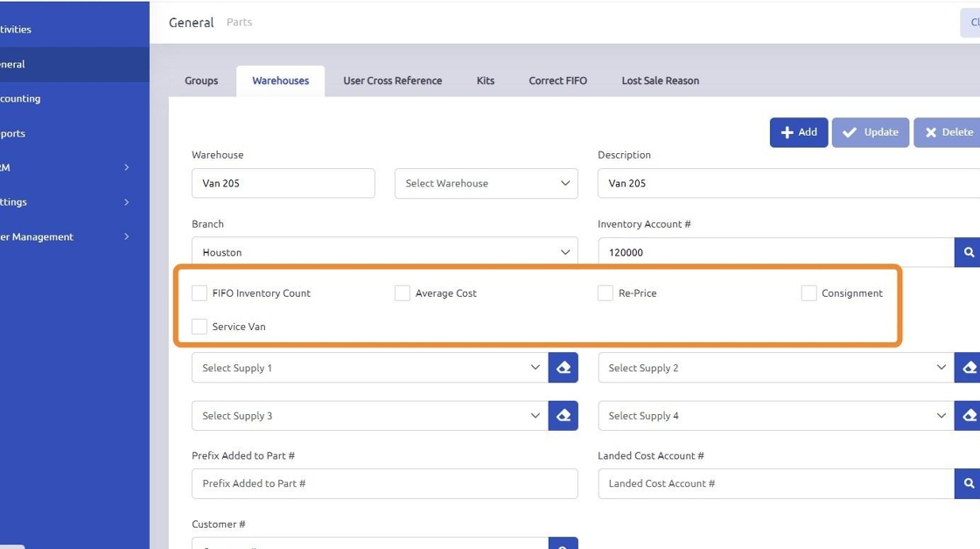The height and width of the screenshot is (549, 980).
Task: Enable the FIFO Inventory Count checkbox
Action: pyautogui.click(x=199, y=293)
